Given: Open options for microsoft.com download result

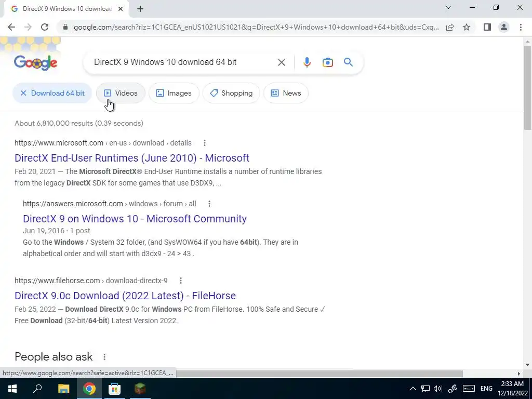Looking at the screenshot, I should [x=204, y=143].
